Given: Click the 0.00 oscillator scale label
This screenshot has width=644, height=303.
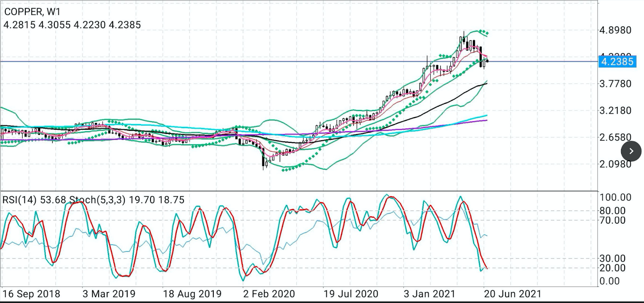Looking at the screenshot, I should 610,281.
